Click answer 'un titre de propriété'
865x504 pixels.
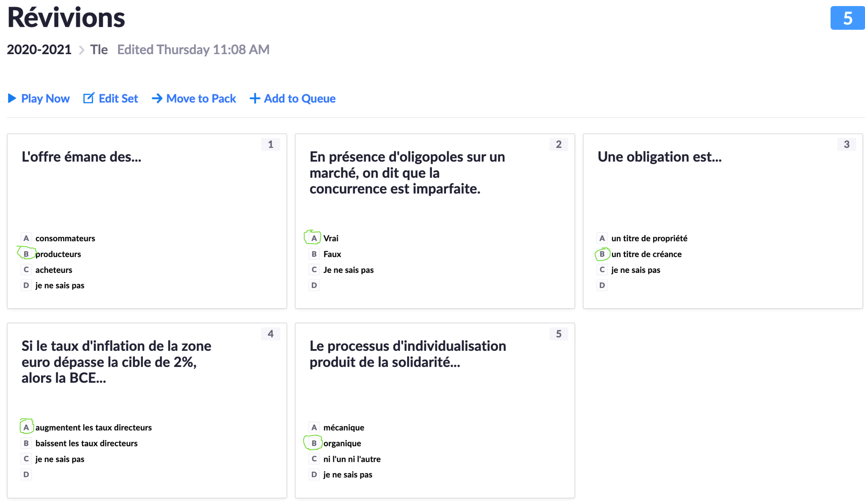(x=650, y=238)
